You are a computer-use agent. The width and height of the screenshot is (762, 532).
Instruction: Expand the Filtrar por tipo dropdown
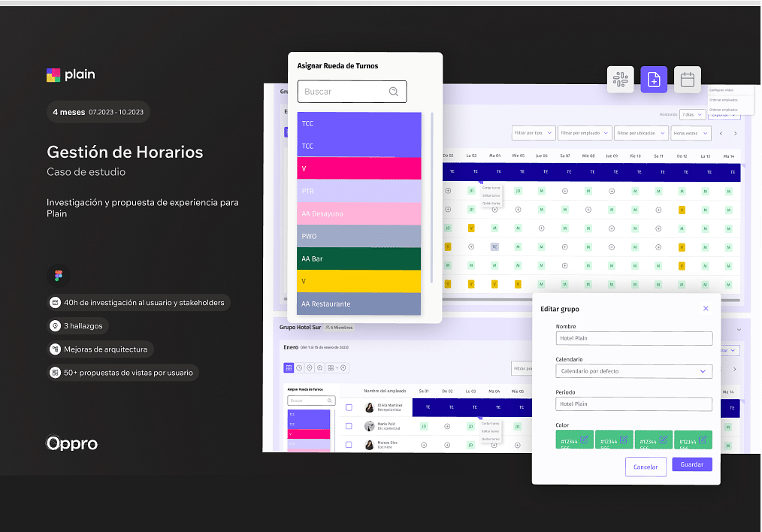pyautogui.click(x=533, y=133)
